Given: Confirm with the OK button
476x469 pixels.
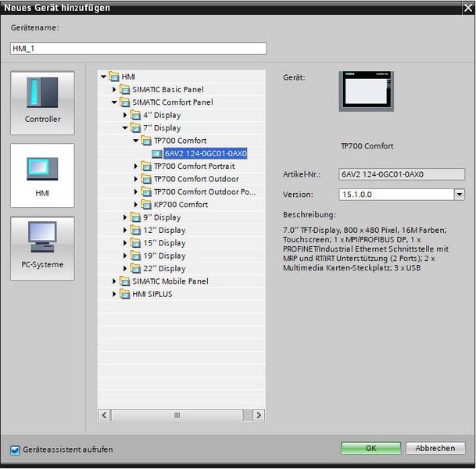Looking at the screenshot, I should tap(371, 449).
